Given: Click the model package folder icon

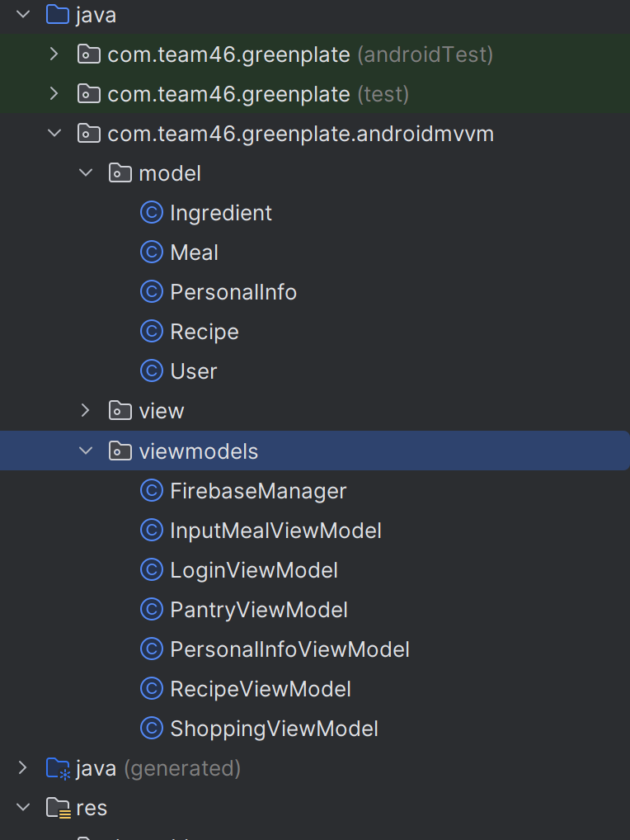Looking at the screenshot, I should [120, 173].
